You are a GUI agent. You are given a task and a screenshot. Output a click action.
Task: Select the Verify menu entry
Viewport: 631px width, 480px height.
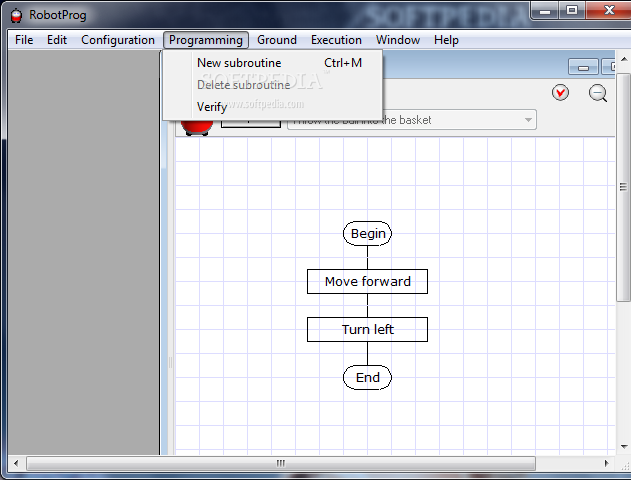[x=272, y=107]
